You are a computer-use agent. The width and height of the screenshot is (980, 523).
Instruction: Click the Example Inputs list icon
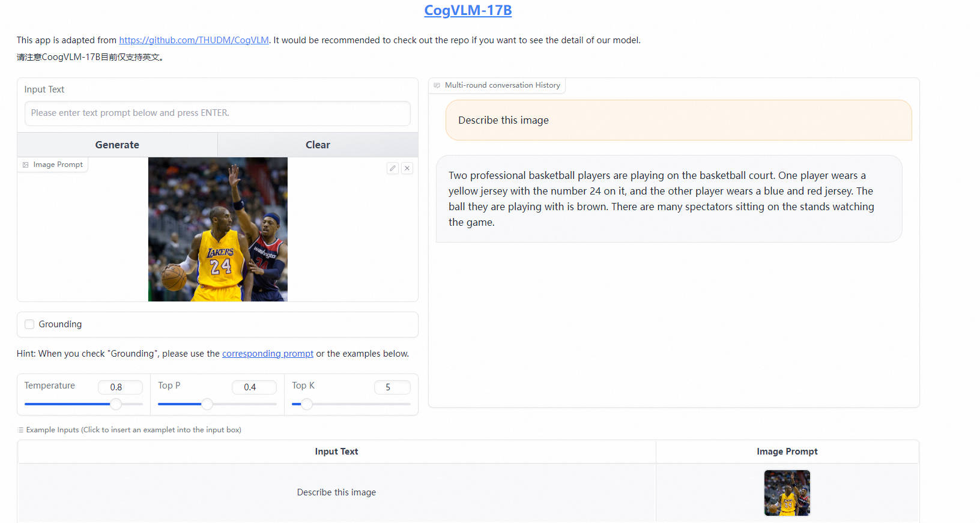[x=20, y=430]
